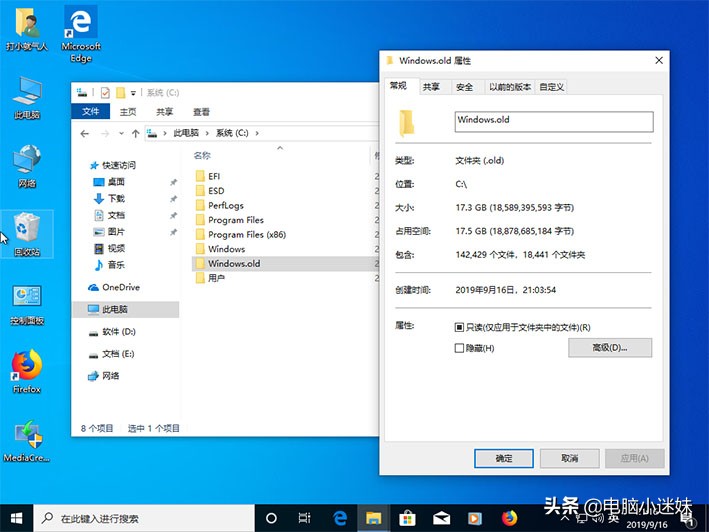This screenshot has height=532, width=709.
Task: Click the properties checkmark icon in the Explorer title bar
Action: (105, 93)
